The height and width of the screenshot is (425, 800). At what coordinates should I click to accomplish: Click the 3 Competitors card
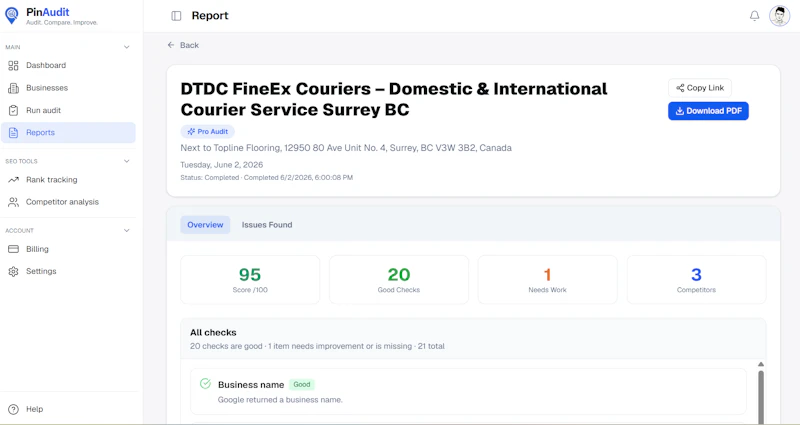(x=696, y=280)
